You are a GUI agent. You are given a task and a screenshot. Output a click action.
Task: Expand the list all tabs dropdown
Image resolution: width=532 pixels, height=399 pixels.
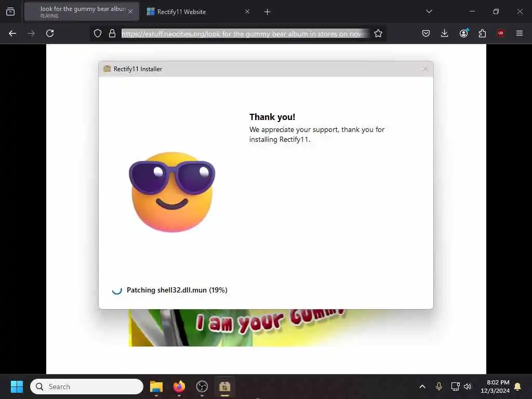click(x=429, y=11)
